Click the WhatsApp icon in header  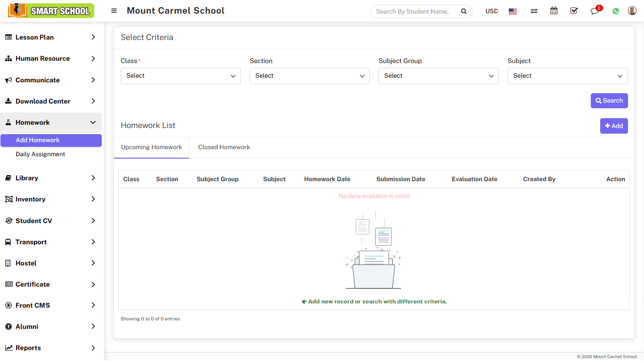point(616,11)
